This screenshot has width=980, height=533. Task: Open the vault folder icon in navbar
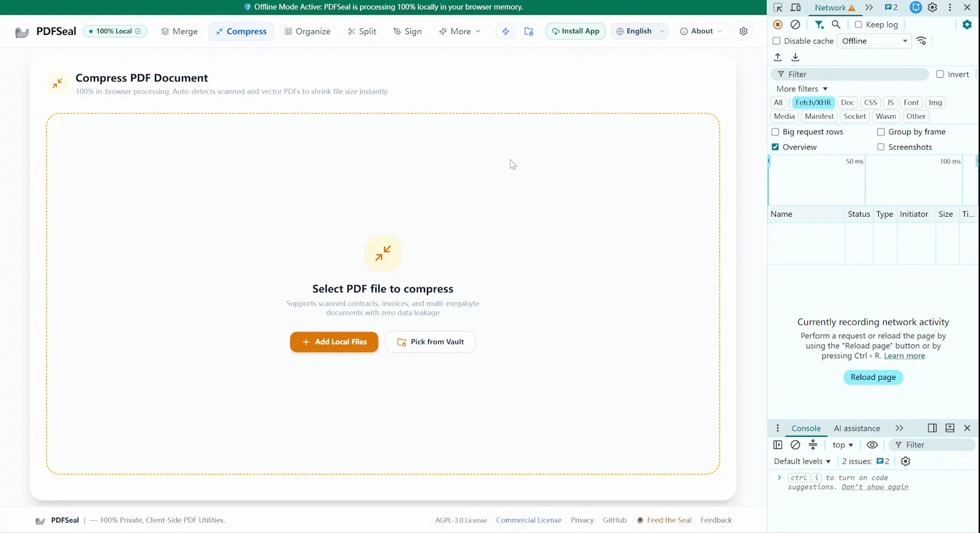coord(529,31)
